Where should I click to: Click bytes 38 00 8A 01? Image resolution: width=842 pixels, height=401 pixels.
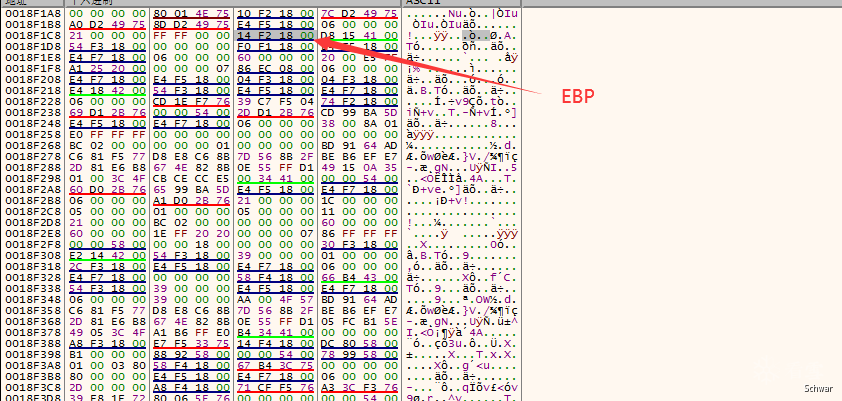pyautogui.click(x=359, y=123)
